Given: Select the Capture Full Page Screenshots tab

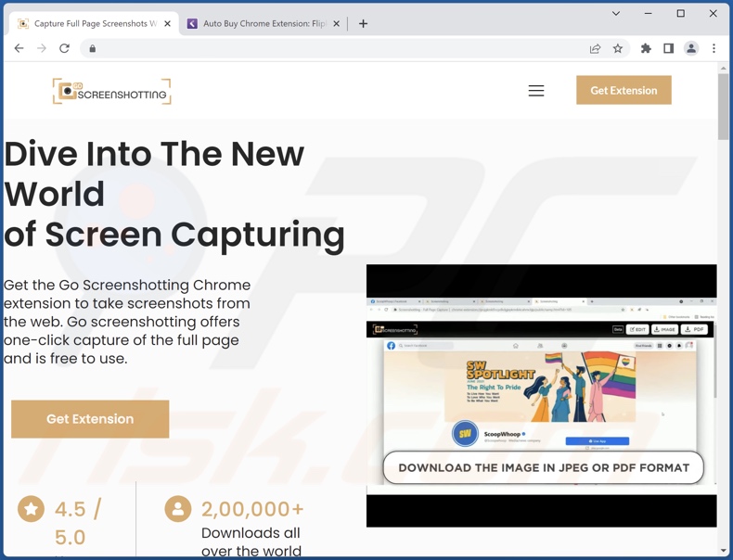Looking at the screenshot, I should (x=93, y=23).
